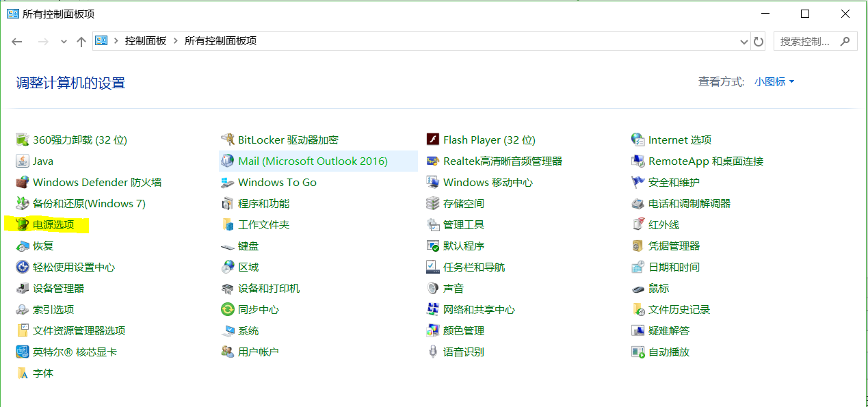The image size is (868, 407).
Task: Click the BitLocker key icon
Action: click(x=228, y=140)
